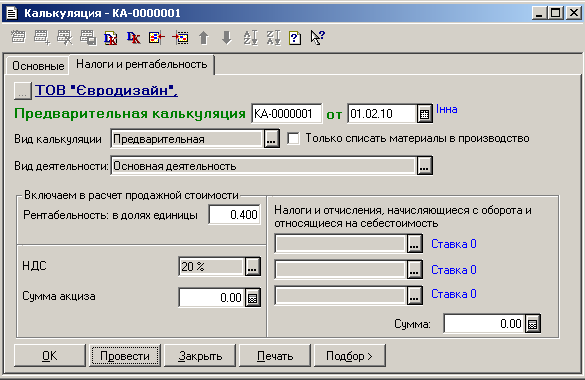Click the Предварительная калькуляция heading
Image resolution: width=585 pixels, height=380 pixels.
point(130,113)
